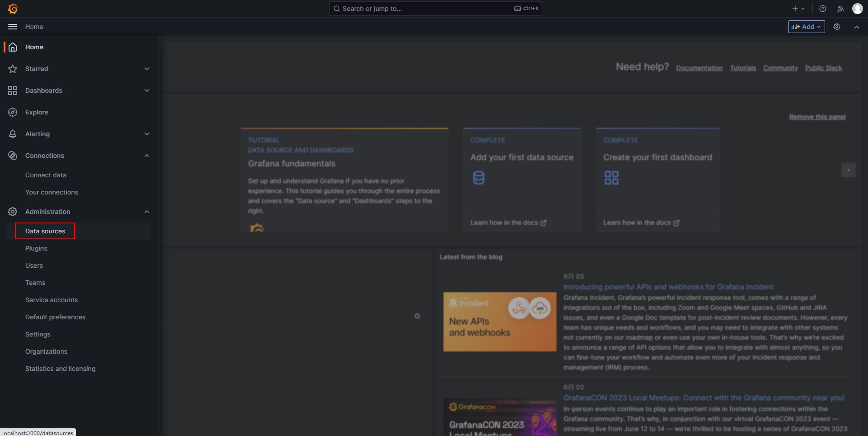
Task: Open Statistics and licensing menu item
Action: pos(61,369)
